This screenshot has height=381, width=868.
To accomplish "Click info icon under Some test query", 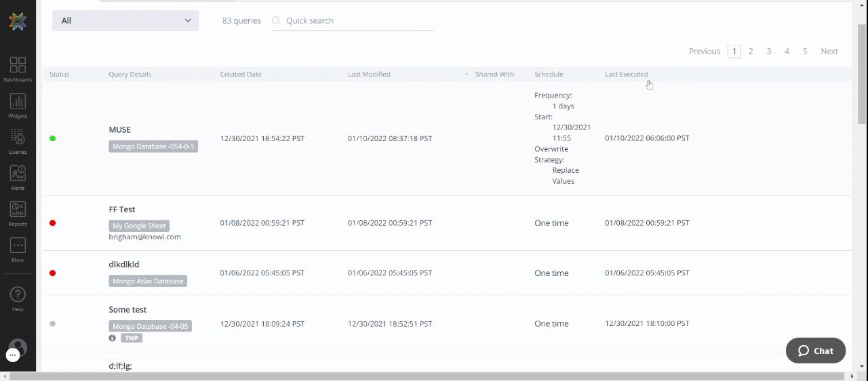I will 113,338.
